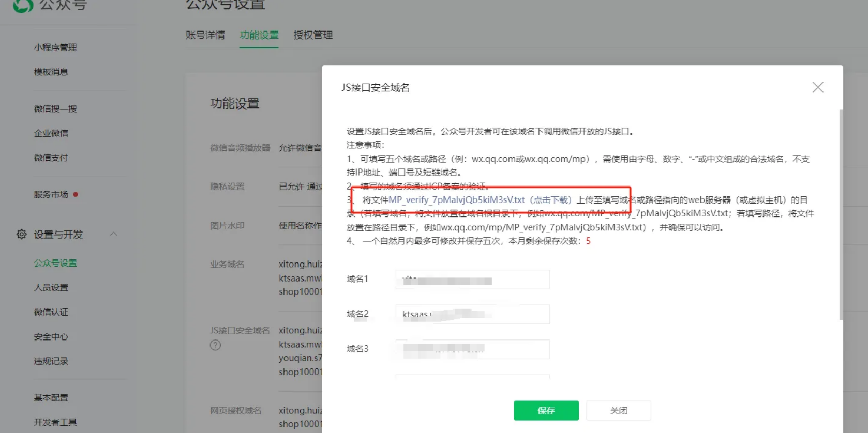The height and width of the screenshot is (433, 868).
Task: Click the 图片水印 label
Action: [227, 226]
